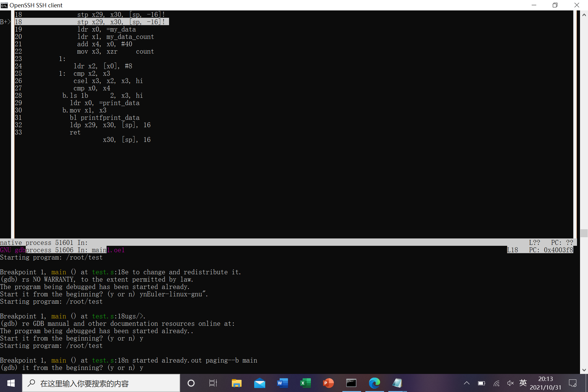The height and width of the screenshot is (392, 588).
Task: Check the battery status icon
Action: 481,383
